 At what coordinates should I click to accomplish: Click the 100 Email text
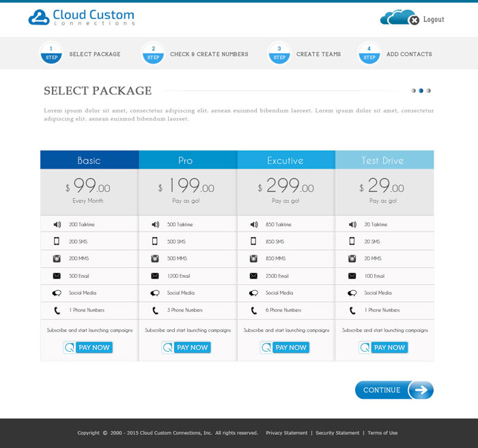pyautogui.click(x=374, y=276)
